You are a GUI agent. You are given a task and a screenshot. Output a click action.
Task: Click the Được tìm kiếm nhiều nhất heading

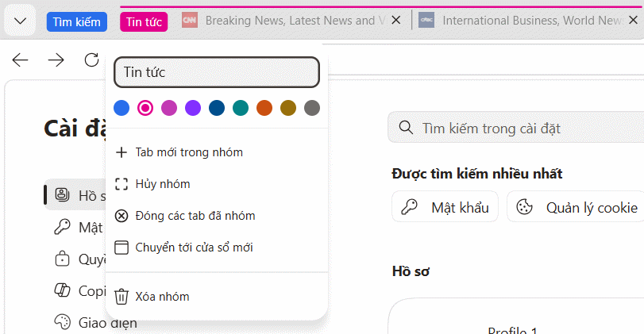(476, 174)
